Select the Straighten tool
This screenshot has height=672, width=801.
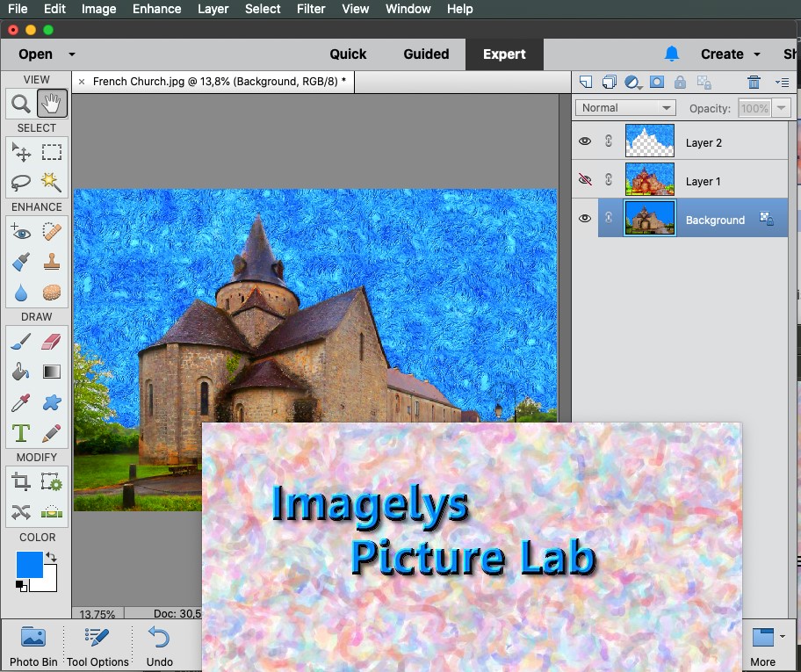(x=52, y=512)
